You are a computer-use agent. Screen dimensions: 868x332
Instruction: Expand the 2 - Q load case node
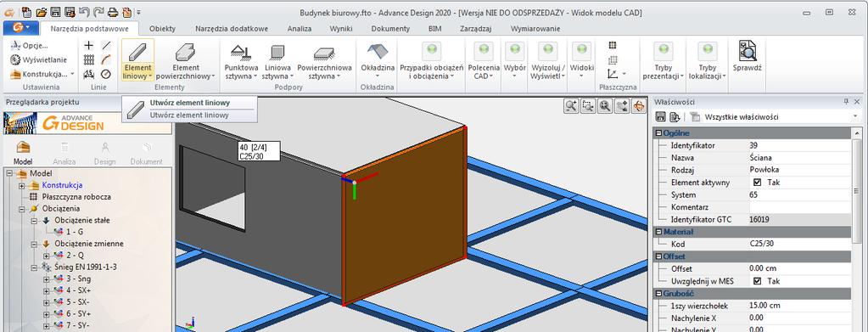[46, 256]
